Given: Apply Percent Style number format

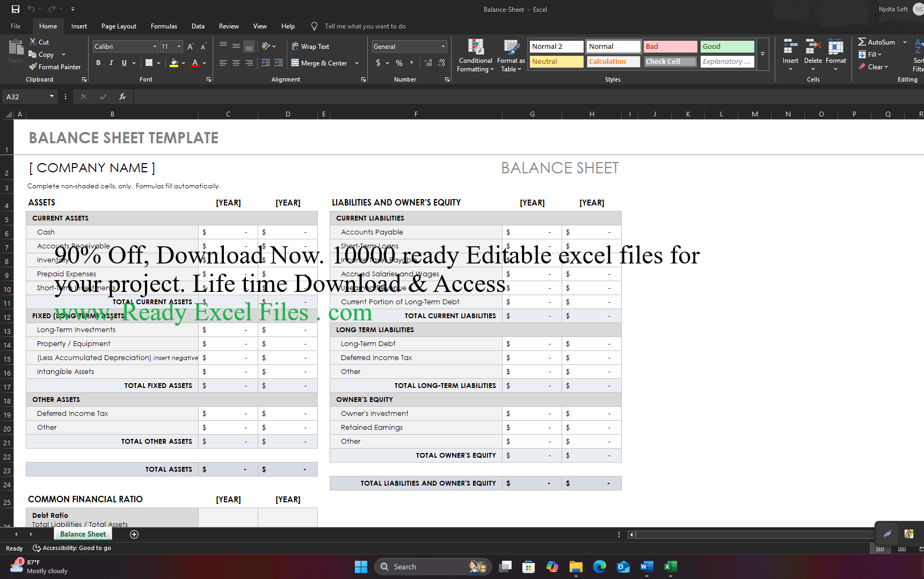Looking at the screenshot, I should click(399, 63).
